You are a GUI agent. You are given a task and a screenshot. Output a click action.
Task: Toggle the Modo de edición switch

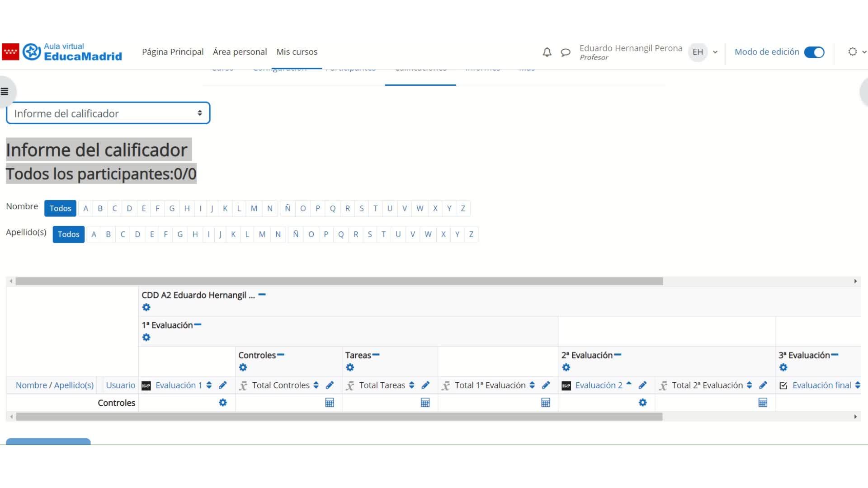coord(814,52)
